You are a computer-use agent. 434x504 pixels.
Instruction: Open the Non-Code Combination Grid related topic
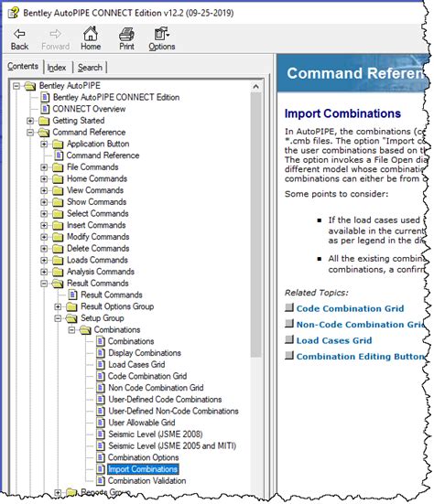click(361, 325)
